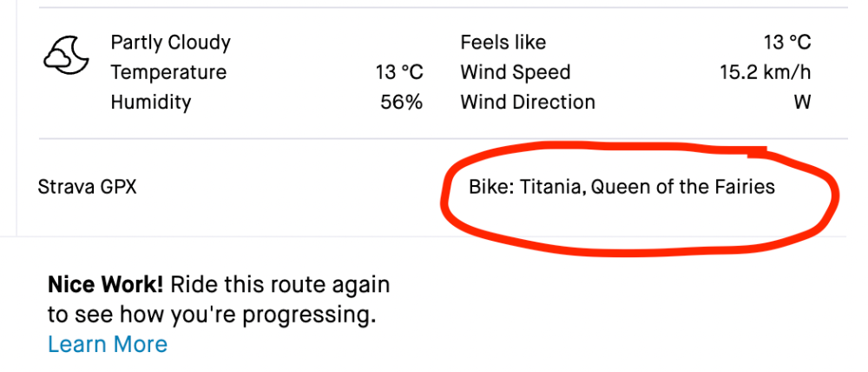Click the Temperature label
This screenshot has width=868, height=372.
(168, 72)
